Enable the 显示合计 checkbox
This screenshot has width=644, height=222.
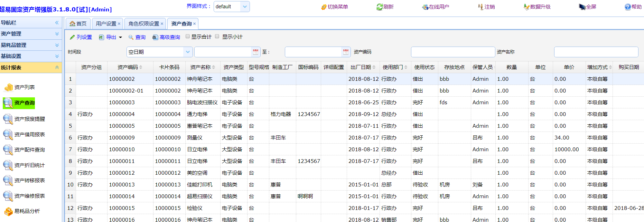[x=188, y=36]
